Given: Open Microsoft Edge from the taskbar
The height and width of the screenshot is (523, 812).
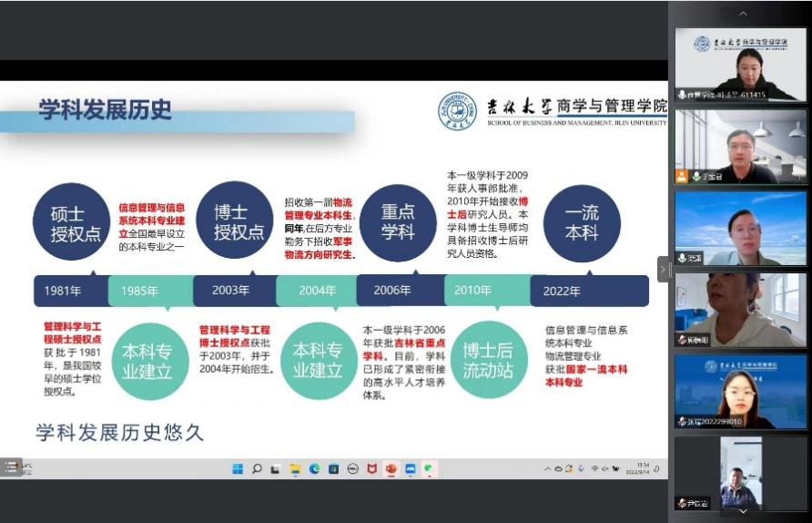Looking at the screenshot, I should pyautogui.click(x=315, y=468).
